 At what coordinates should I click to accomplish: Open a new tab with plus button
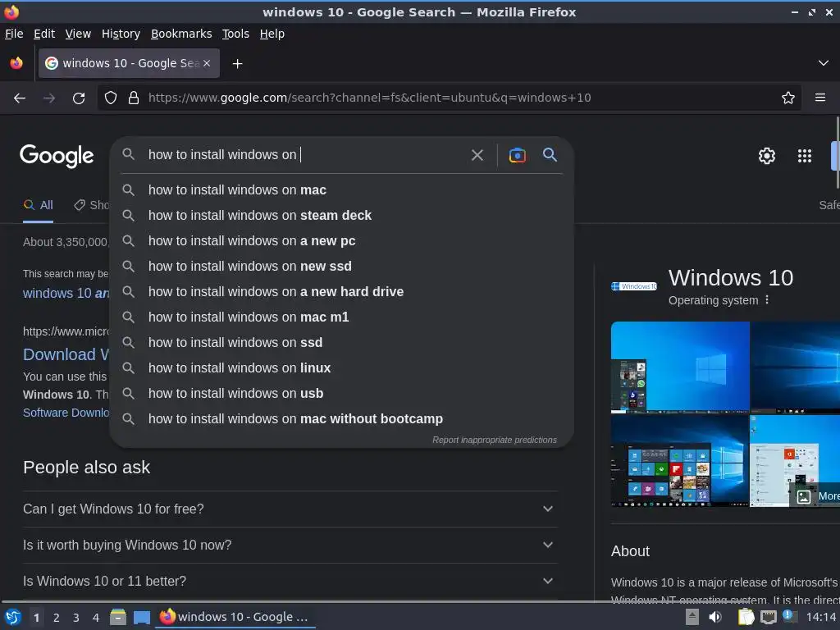click(x=237, y=64)
